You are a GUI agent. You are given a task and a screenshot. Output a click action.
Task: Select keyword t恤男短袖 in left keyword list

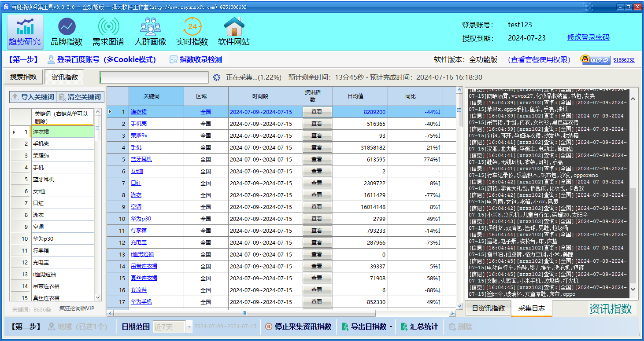[63, 274]
